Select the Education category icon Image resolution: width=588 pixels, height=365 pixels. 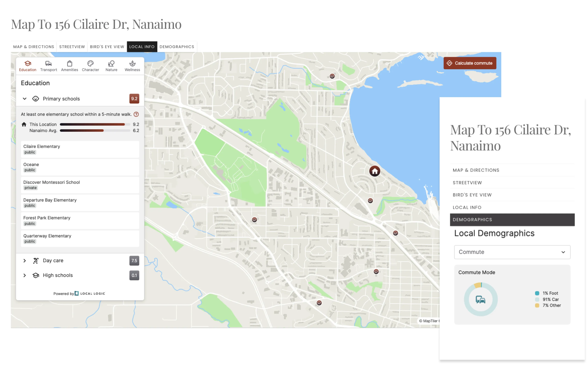coord(28,66)
